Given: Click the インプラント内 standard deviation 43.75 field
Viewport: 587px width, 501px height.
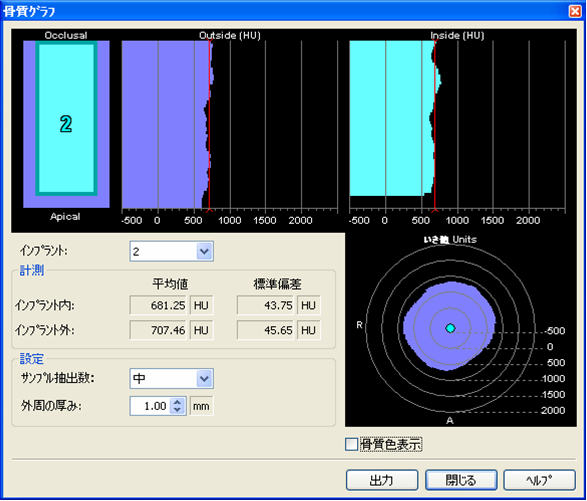Looking at the screenshot, I should 265,306.
